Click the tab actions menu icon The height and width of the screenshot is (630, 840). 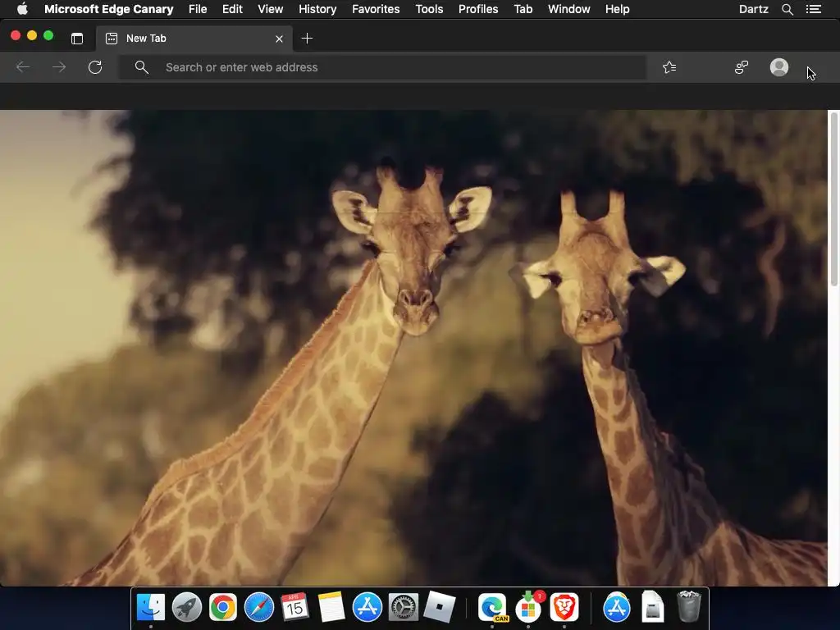[x=77, y=39]
